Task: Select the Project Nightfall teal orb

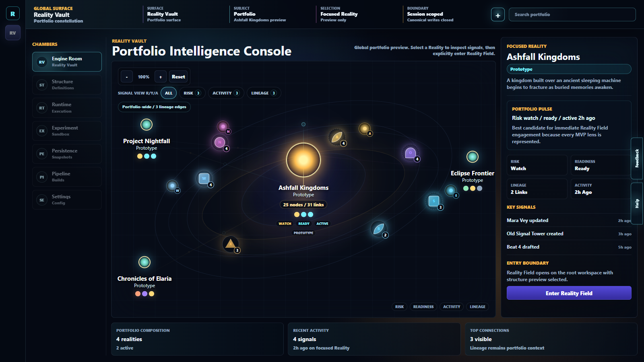Action: click(147, 125)
